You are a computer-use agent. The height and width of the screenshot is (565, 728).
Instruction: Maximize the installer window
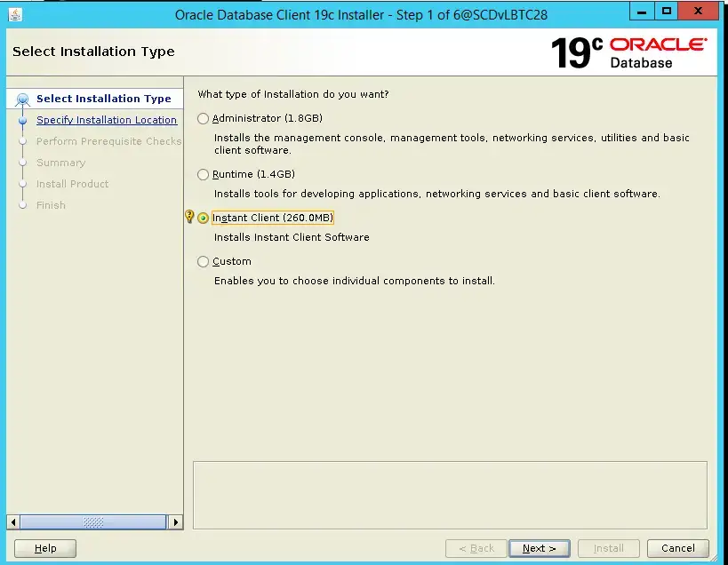(666, 13)
